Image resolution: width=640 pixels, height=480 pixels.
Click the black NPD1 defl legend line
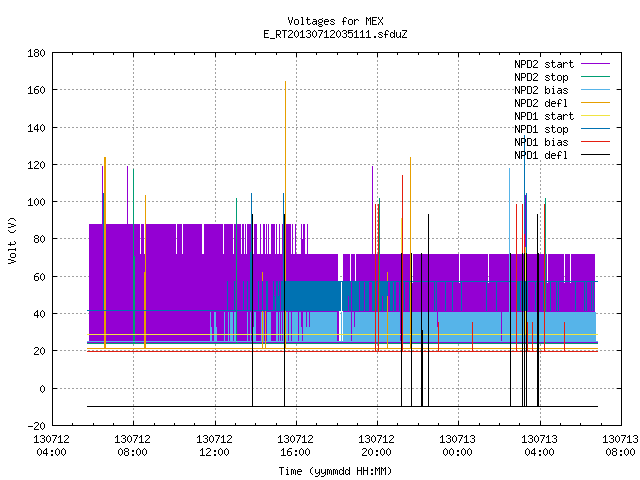click(596, 155)
